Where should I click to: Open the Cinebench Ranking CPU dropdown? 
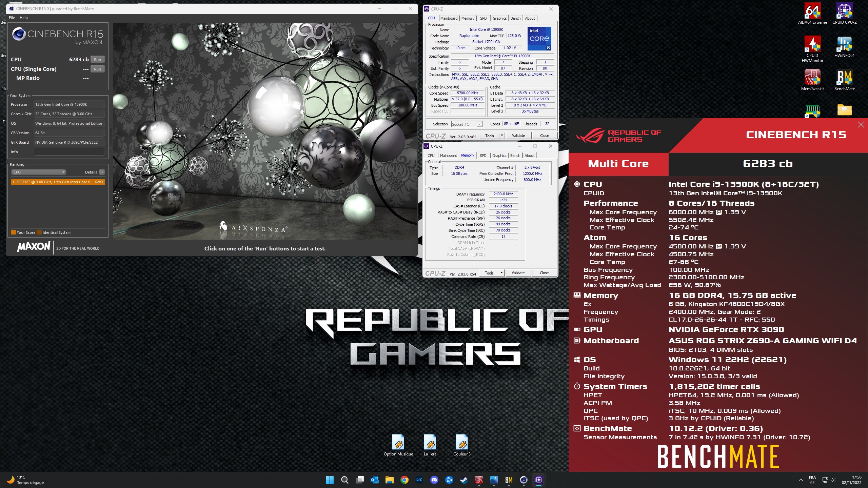[x=39, y=172]
